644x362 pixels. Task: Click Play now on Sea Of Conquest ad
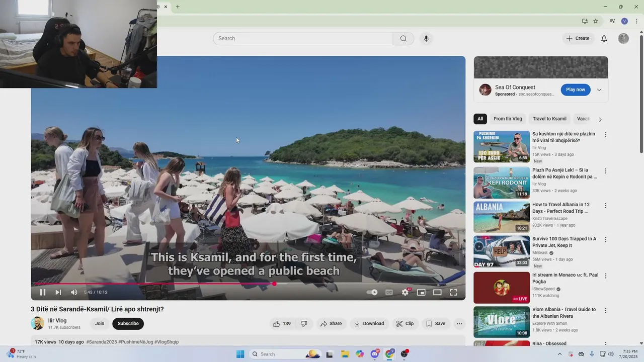click(576, 89)
